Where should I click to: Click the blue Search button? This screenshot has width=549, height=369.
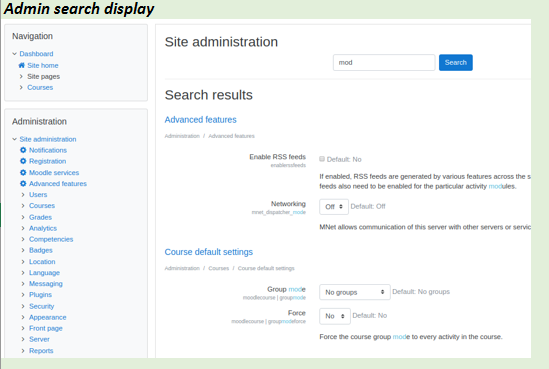point(456,62)
